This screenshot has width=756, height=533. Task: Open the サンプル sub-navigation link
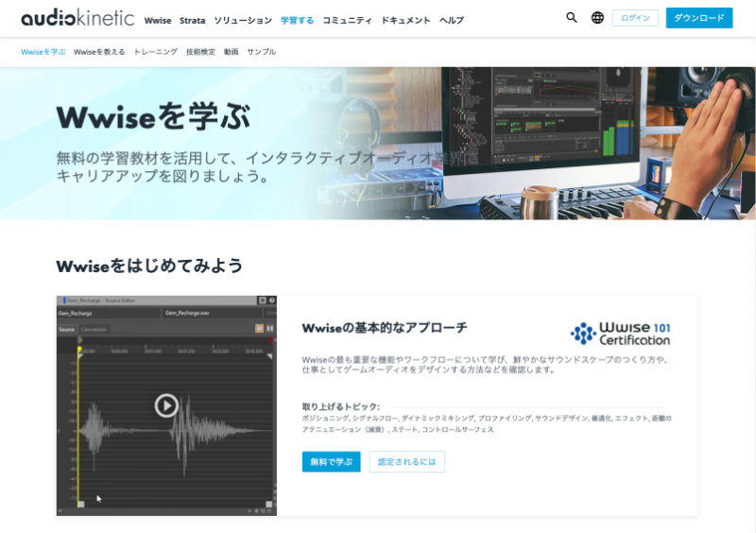coord(262,52)
